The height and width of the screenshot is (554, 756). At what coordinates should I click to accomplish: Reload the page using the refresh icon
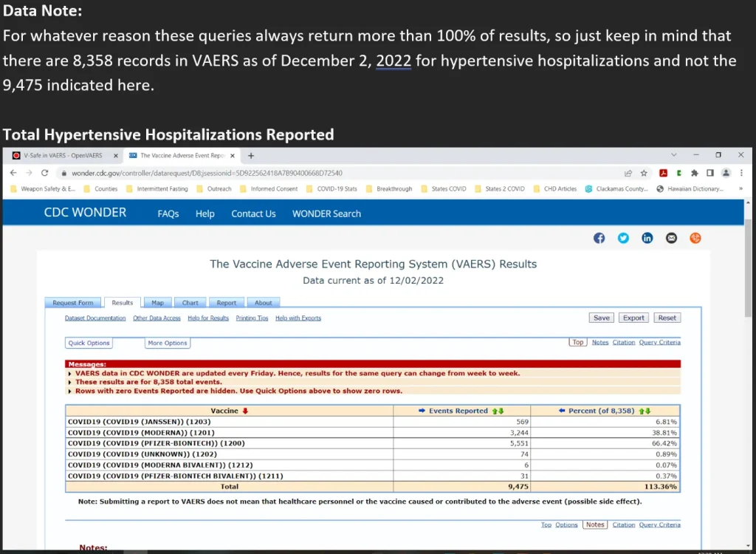[44, 173]
